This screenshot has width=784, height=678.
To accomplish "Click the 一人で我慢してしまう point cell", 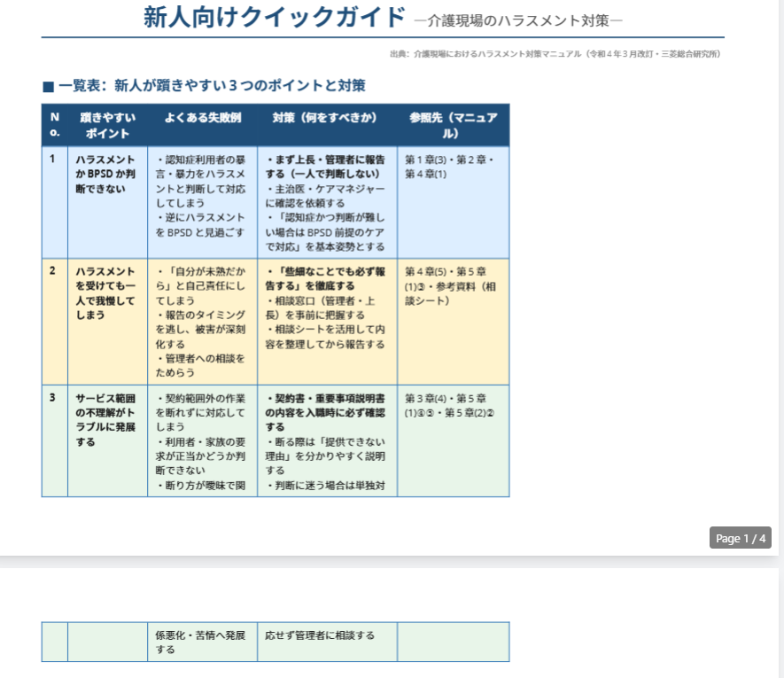I will pos(107,321).
